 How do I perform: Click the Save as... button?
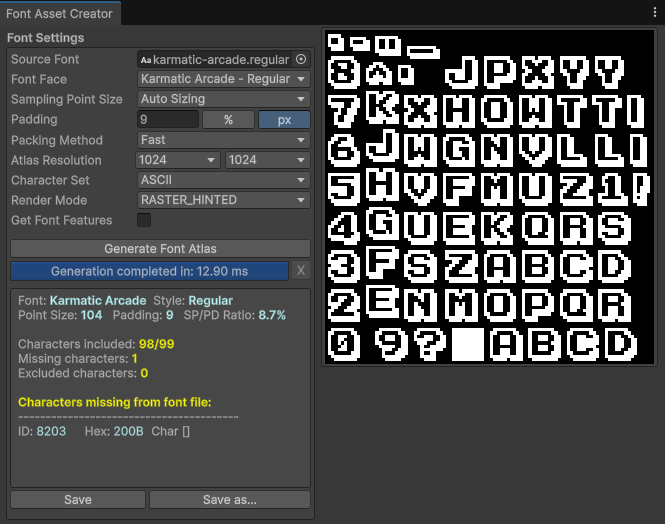click(229, 499)
